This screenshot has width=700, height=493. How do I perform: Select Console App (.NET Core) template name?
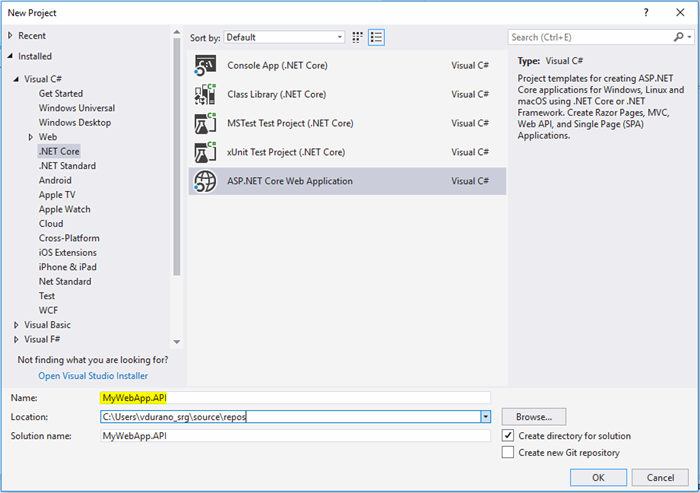click(x=277, y=65)
